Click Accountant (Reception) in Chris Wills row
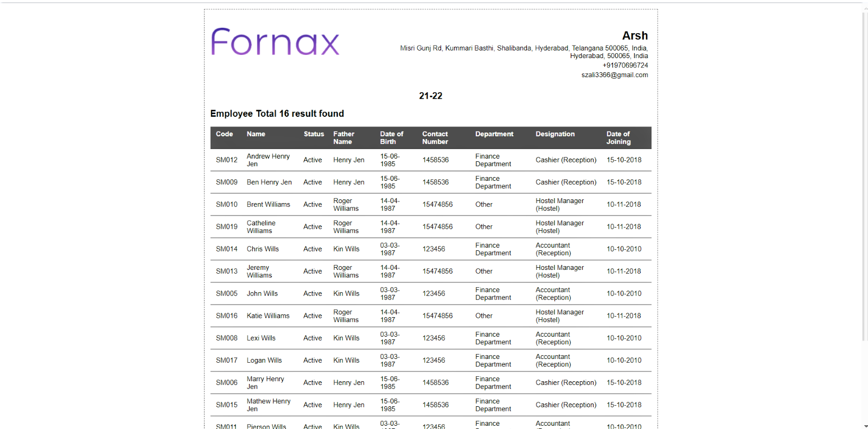Image resolution: width=868 pixels, height=429 pixels. click(553, 249)
